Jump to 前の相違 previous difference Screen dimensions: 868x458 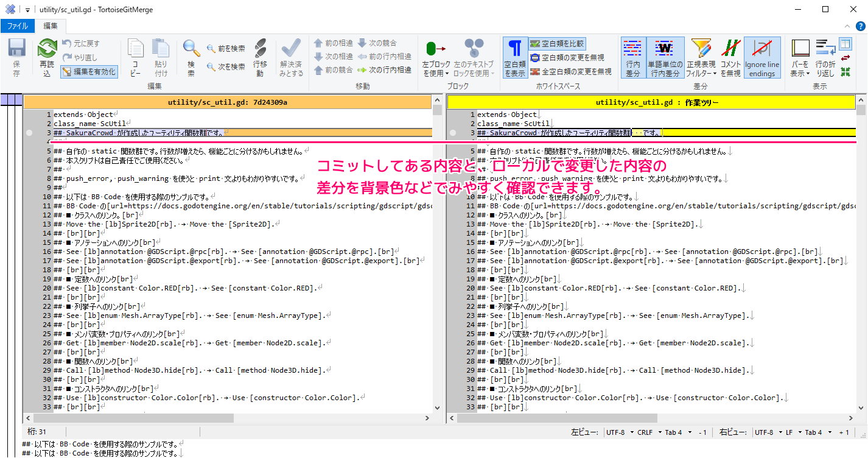tap(334, 43)
